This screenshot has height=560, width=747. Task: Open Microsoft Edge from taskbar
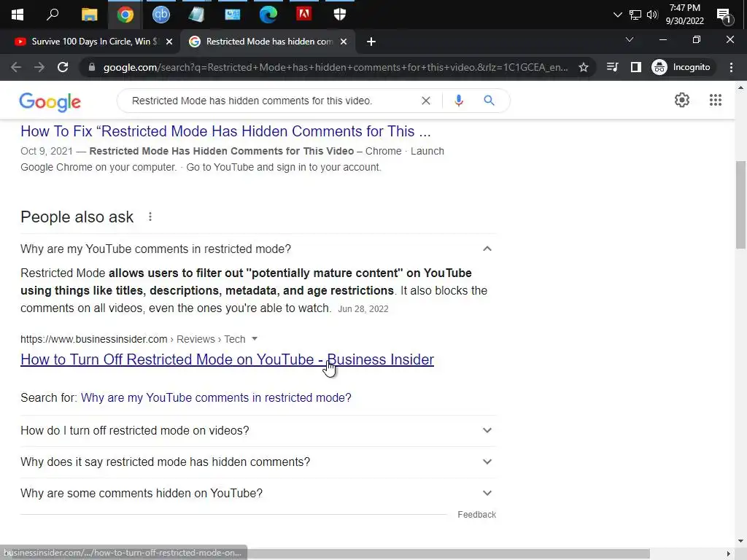[x=268, y=15]
